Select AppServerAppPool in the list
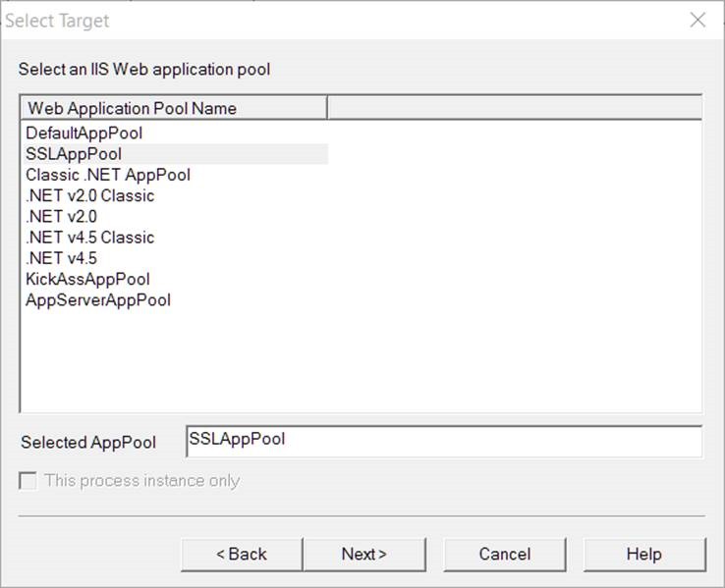This screenshot has width=725, height=588. click(98, 300)
